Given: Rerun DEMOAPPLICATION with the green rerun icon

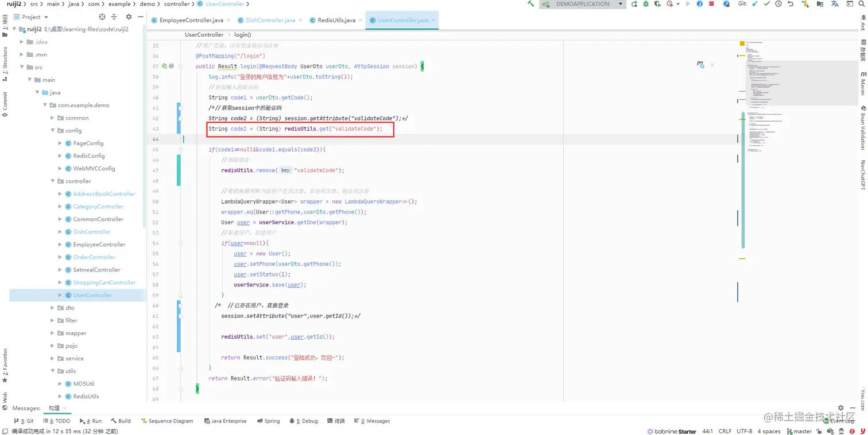Looking at the screenshot, I should [x=634, y=4].
